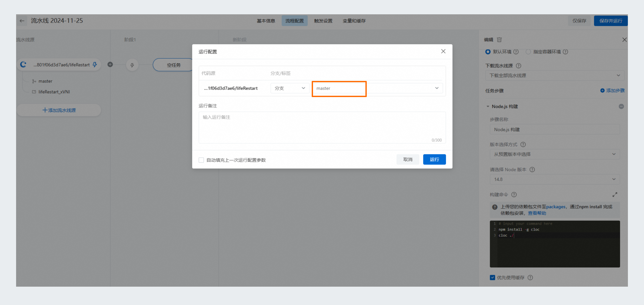The width and height of the screenshot is (644, 305).
Task: Open the 下载全部流水线源 dropdown
Action: point(555,76)
